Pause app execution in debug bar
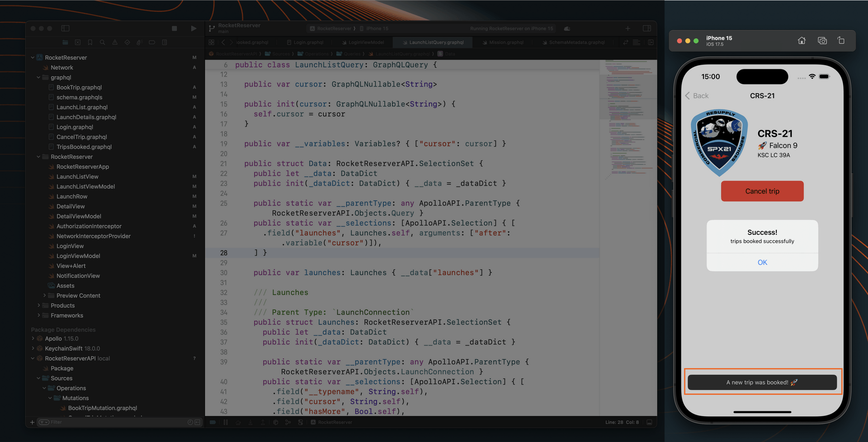Image resolution: width=868 pixels, height=442 pixels. pos(225,422)
